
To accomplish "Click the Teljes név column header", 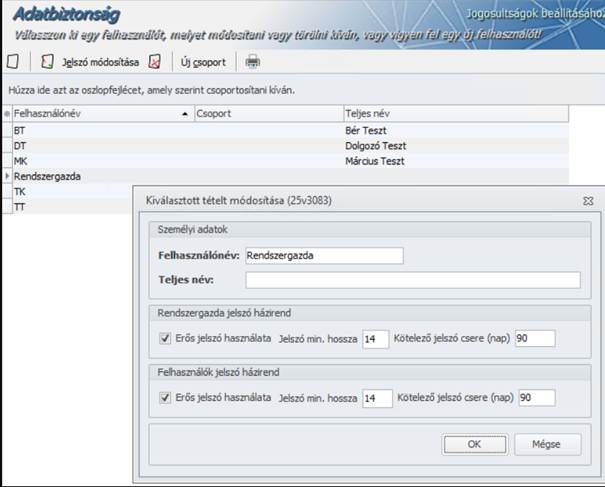I will tap(456, 114).
